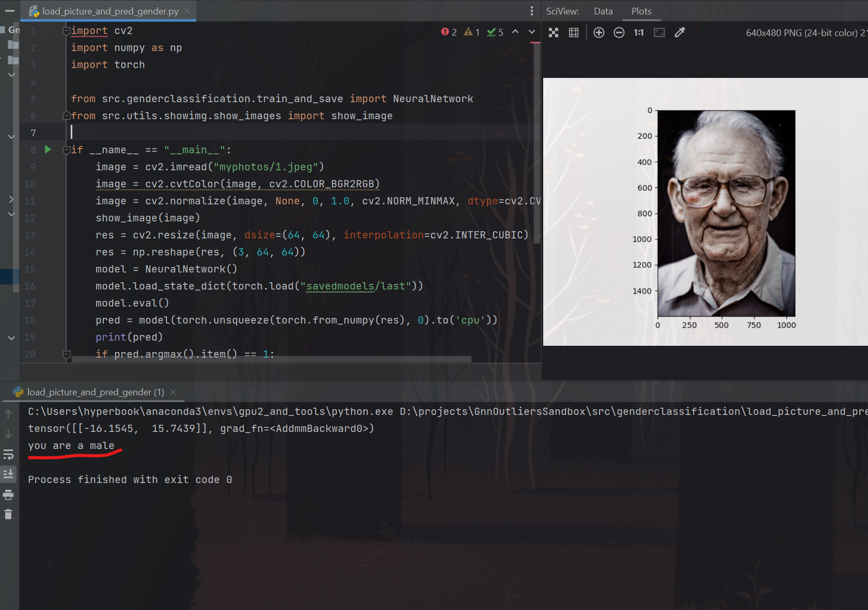Click scroll to end icon in console
This screenshot has width=868, height=610.
[8, 474]
